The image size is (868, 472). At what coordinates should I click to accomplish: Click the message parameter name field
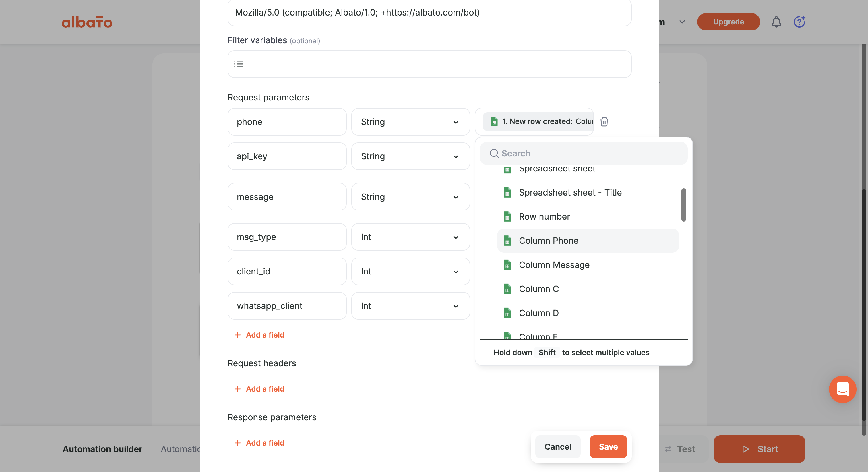[x=287, y=197]
